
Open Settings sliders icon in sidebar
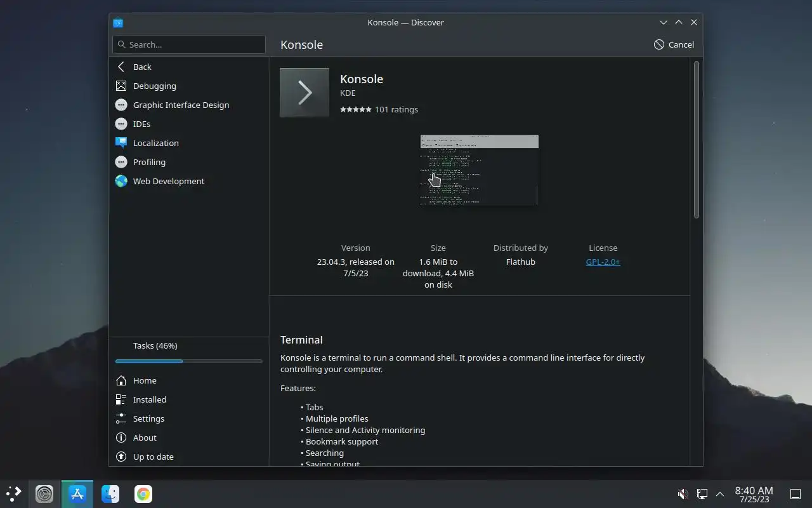click(x=121, y=418)
